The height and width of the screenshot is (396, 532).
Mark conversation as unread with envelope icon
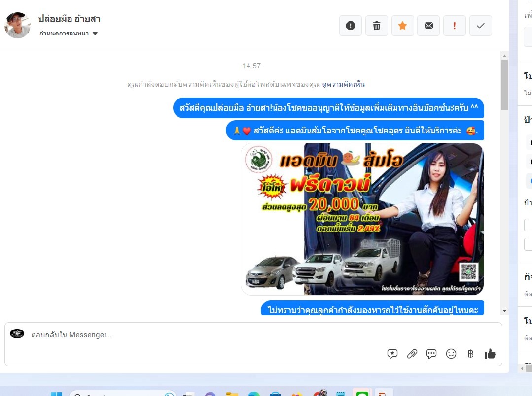pos(428,26)
